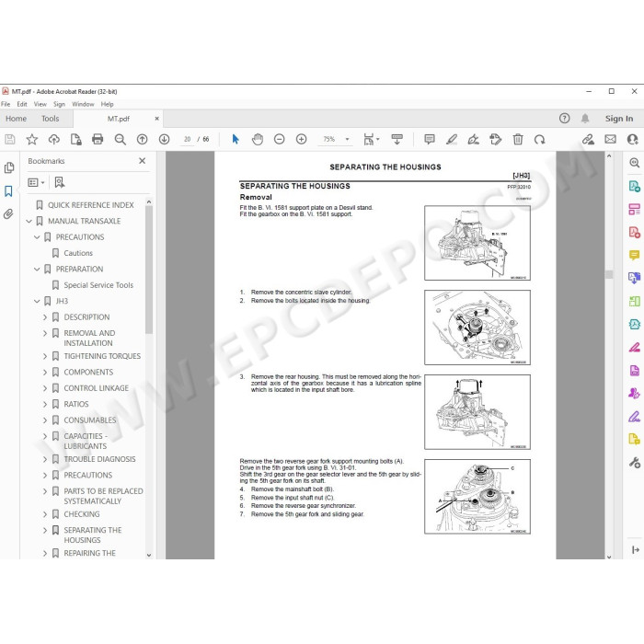Open the Window menu
This screenshot has height=644, width=644.
click(x=83, y=104)
